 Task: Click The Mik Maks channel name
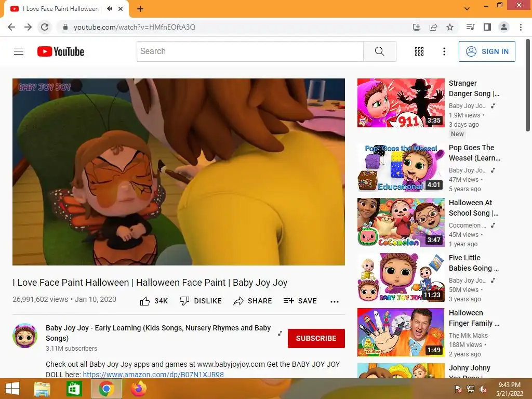tap(468, 335)
